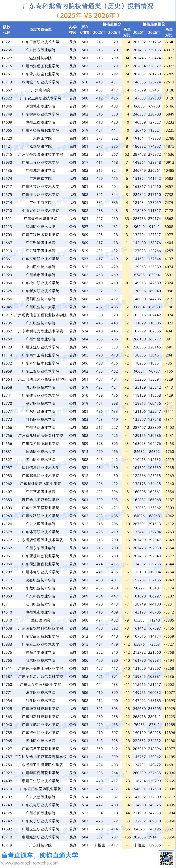Select 广州商学院 cell
The image size is (176, 868).
(x=40, y=90)
